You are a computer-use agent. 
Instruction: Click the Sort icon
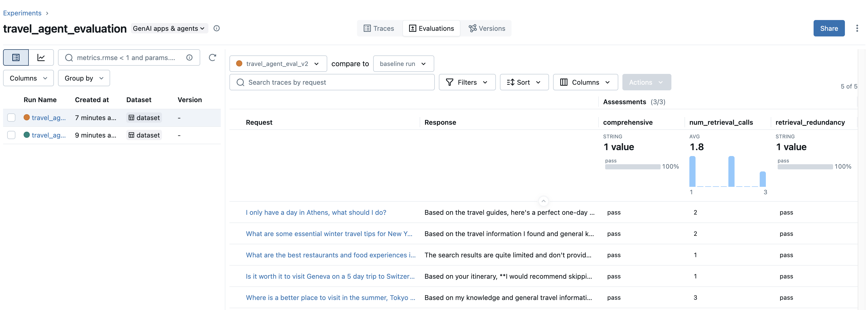511,82
